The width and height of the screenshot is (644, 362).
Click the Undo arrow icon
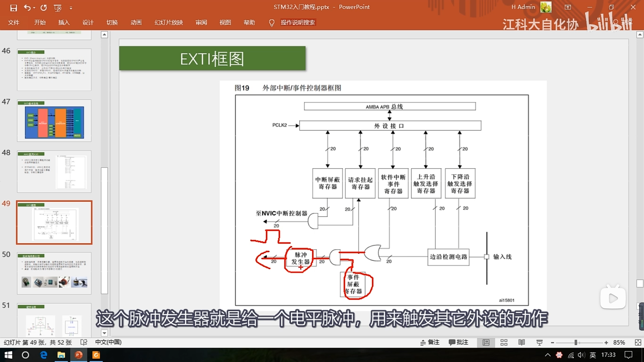pos(27,8)
